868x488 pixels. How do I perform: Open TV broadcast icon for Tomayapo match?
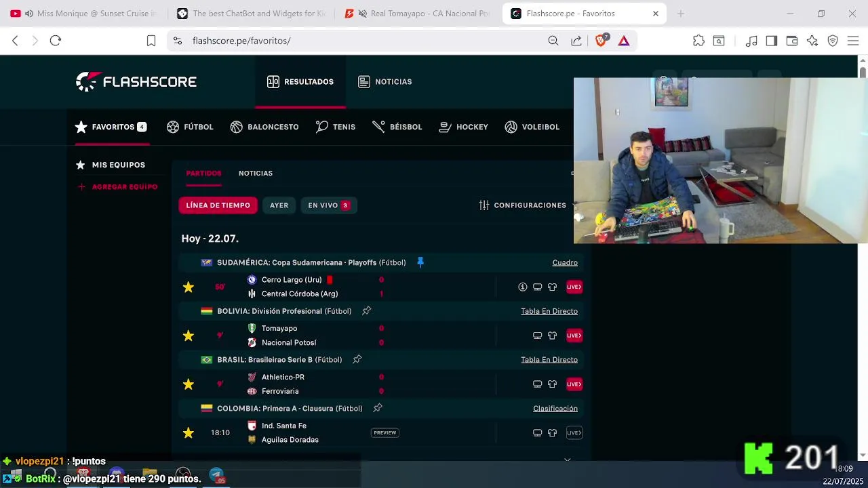pyautogui.click(x=537, y=335)
